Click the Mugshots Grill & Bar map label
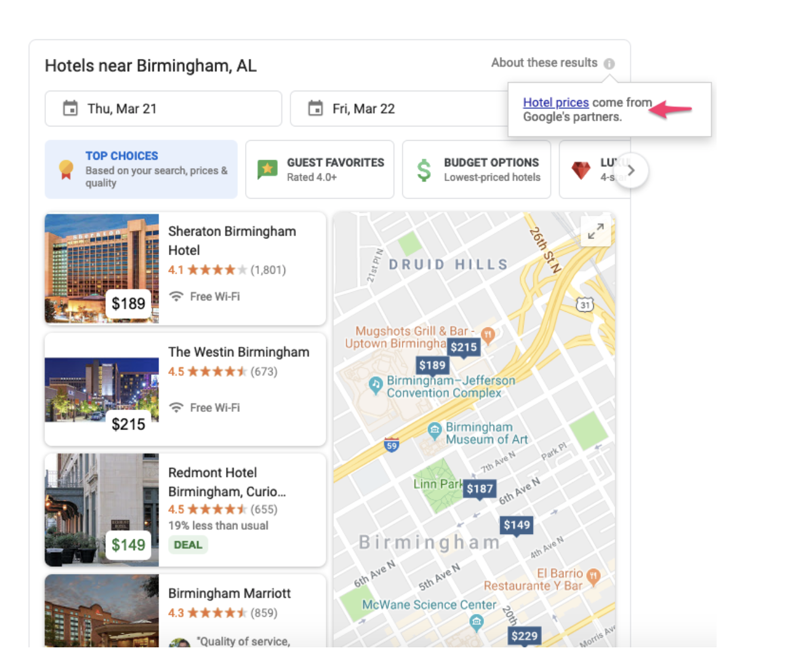 [410, 337]
